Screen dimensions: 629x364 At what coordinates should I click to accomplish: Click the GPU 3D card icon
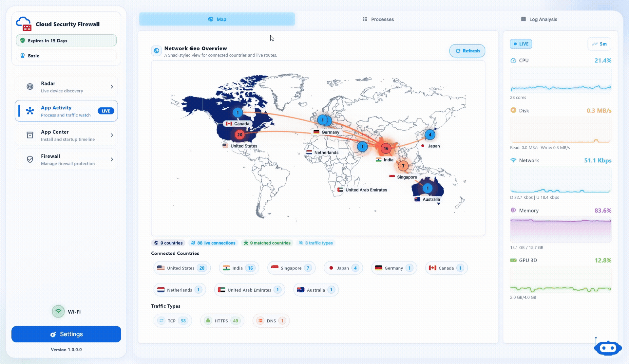coord(513,260)
